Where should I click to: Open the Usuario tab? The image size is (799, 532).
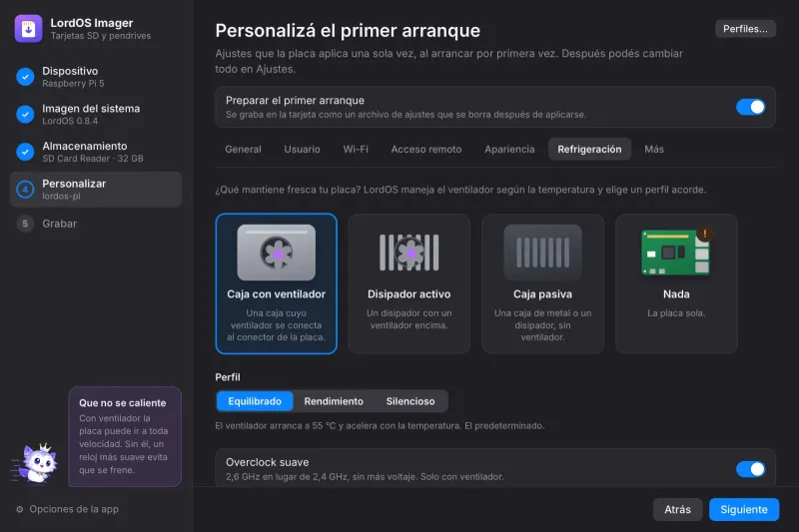coord(303,149)
